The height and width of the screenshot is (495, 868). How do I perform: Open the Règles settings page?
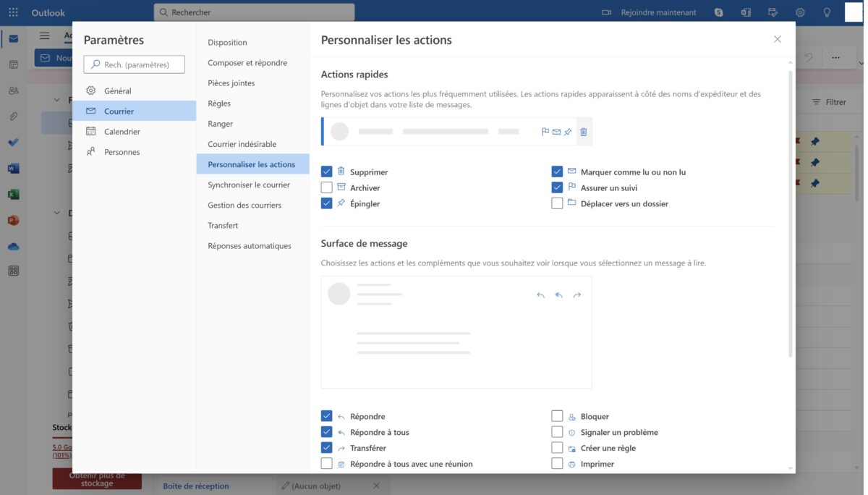coord(252,103)
